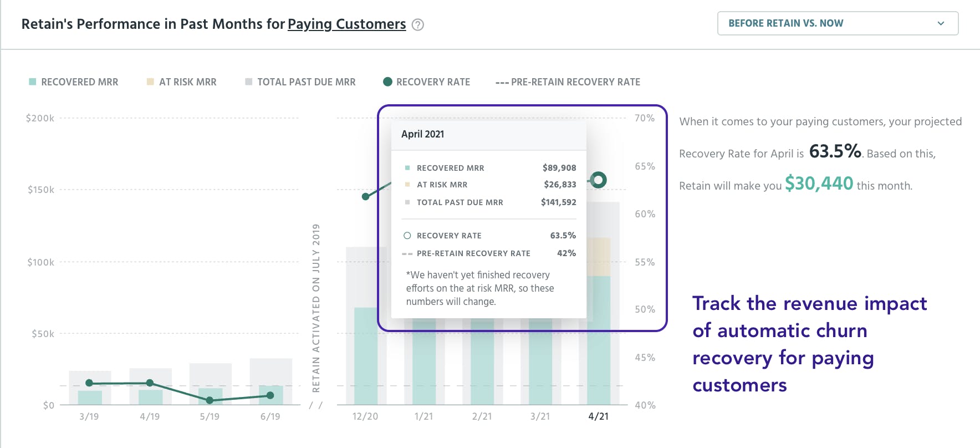This screenshot has height=448, width=980.
Task: Click the 5/19 recovery rate data point
Action: click(x=210, y=400)
